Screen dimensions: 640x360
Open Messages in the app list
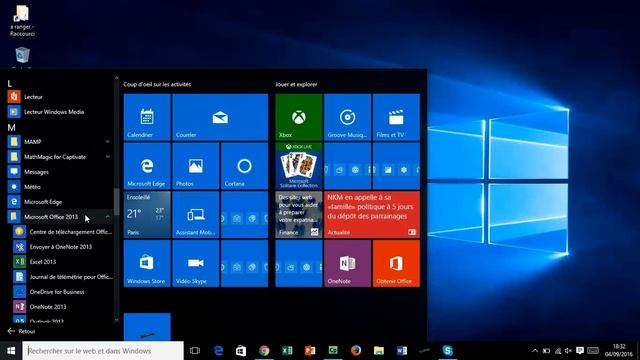pyautogui.click(x=59, y=172)
